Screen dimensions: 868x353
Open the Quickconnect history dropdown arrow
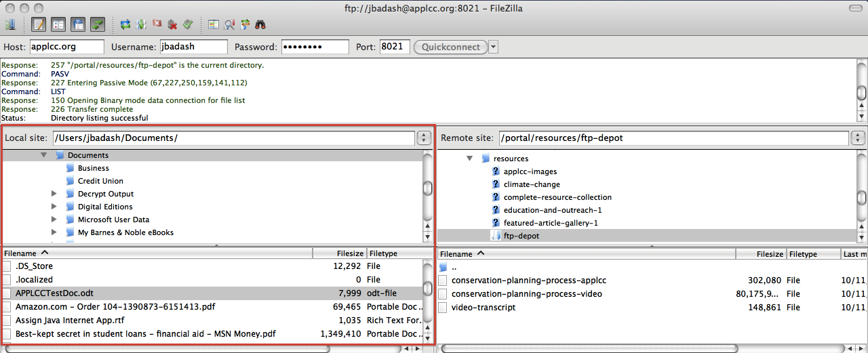(493, 47)
